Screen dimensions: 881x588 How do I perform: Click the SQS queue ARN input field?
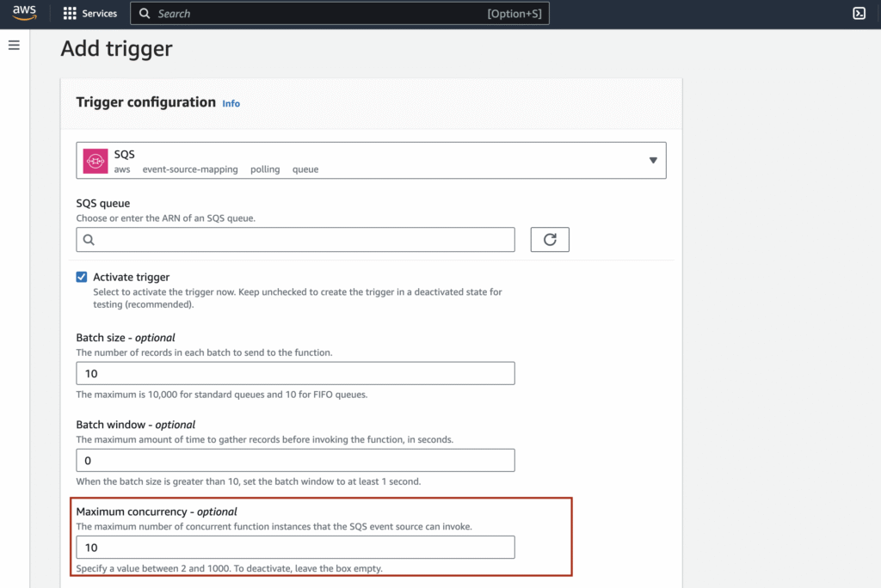[301, 240]
